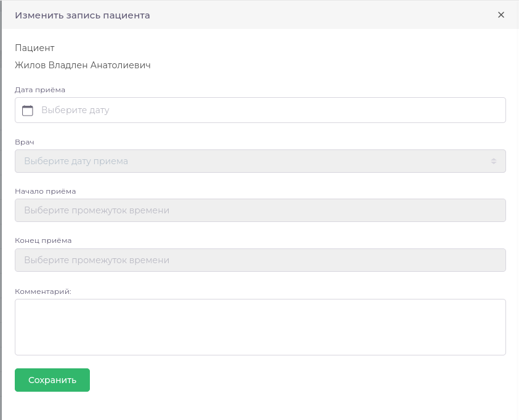Click the 'Дата приёма' label
The height and width of the screenshot is (420, 519).
click(40, 90)
